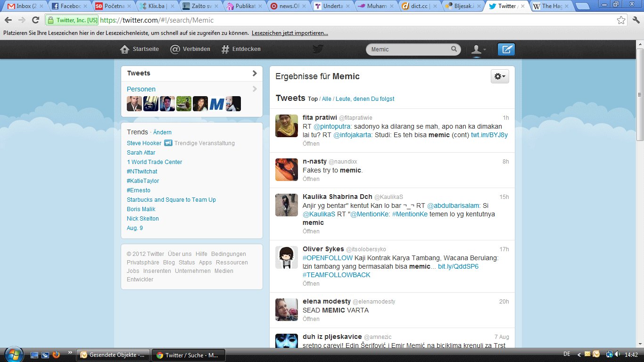The height and width of the screenshot is (362, 644).
Task: Select the blue M logo avatar under Personen
Action: click(x=217, y=104)
